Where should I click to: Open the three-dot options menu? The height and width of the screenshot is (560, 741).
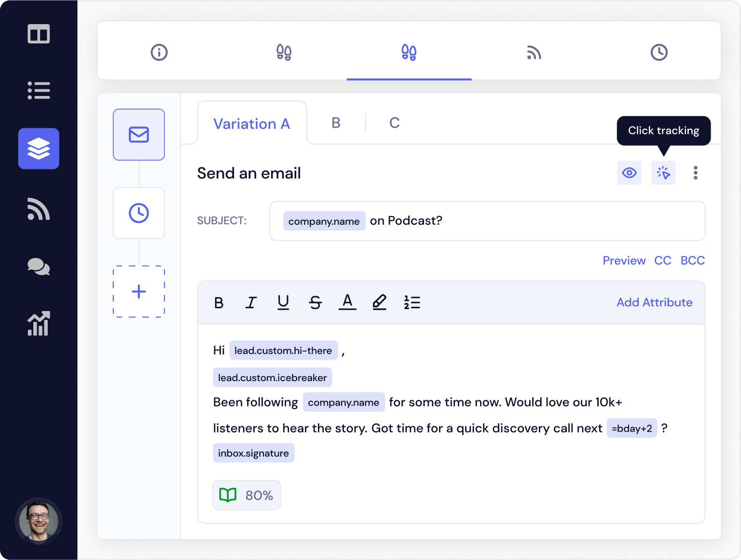(x=695, y=173)
